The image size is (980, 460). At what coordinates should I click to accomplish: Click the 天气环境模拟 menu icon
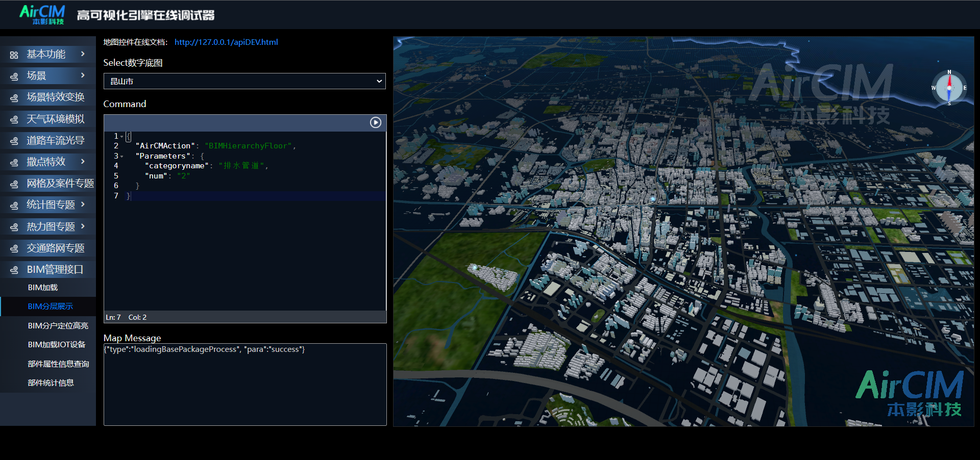pyautogui.click(x=14, y=119)
